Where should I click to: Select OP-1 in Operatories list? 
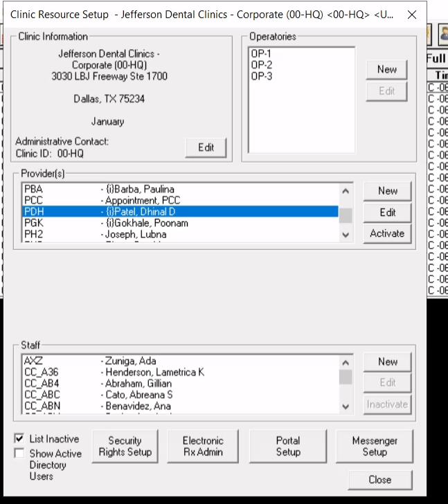(301, 54)
